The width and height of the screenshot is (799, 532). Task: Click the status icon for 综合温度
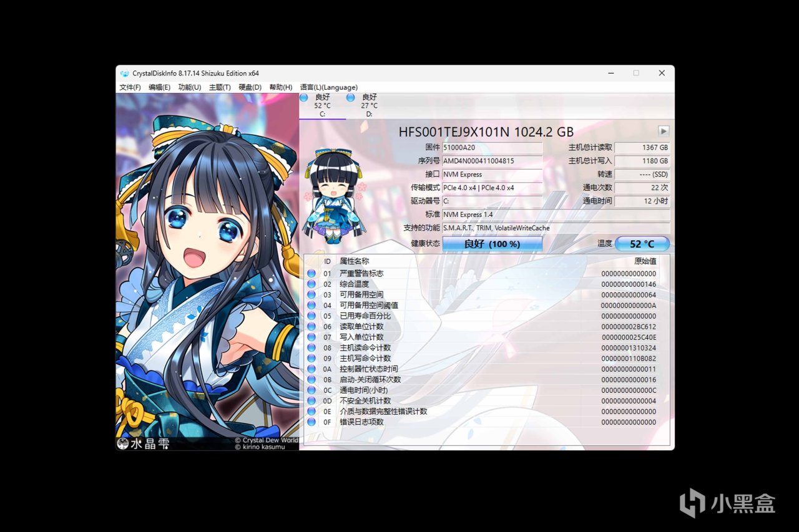coord(311,284)
